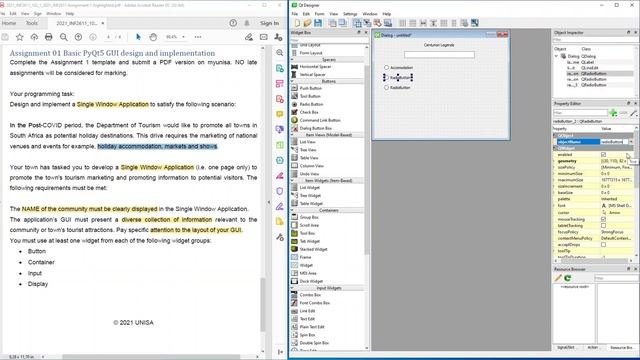Click Property Editor filter field

tap(580, 113)
